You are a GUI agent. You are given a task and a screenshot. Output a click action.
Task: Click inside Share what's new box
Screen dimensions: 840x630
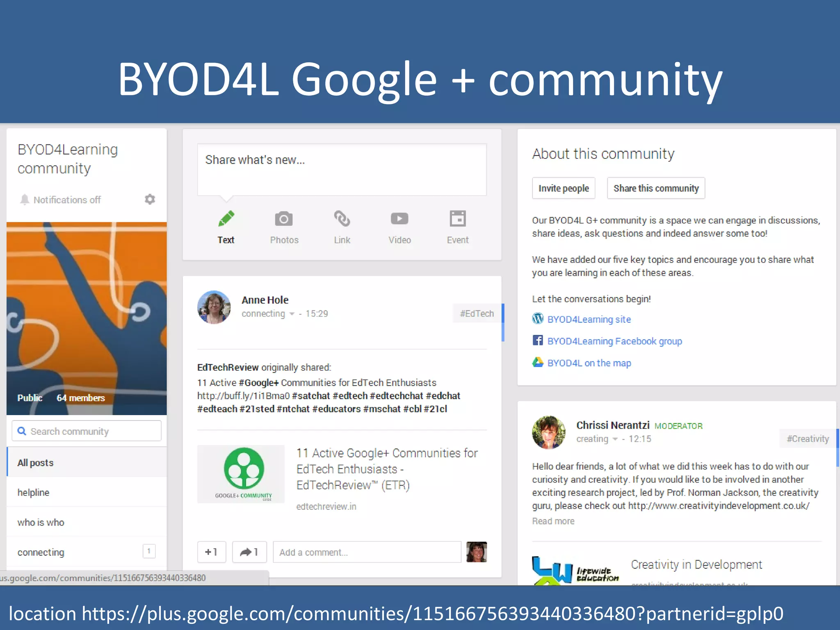click(x=342, y=169)
